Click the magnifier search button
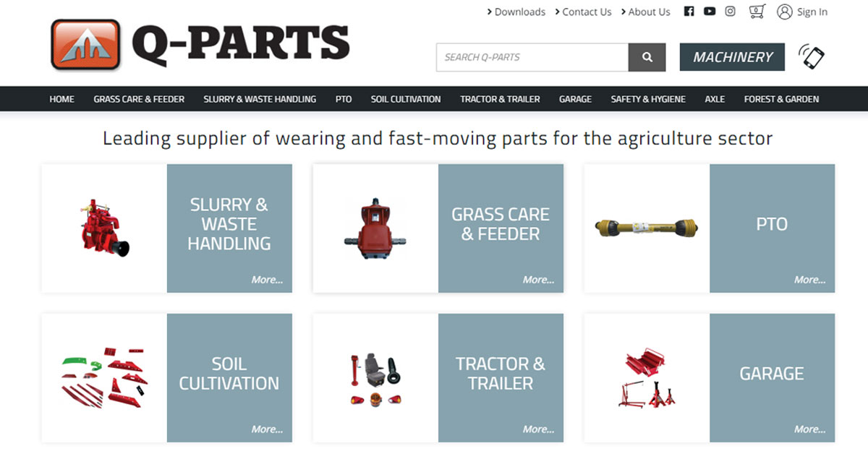The width and height of the screenshot is (868, 454). tap(647, 57)
